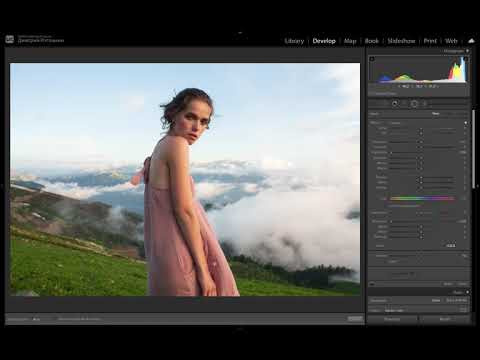Click the woman's photo preview
Screen dimensions: 480x360
click(x=185, y=179)
